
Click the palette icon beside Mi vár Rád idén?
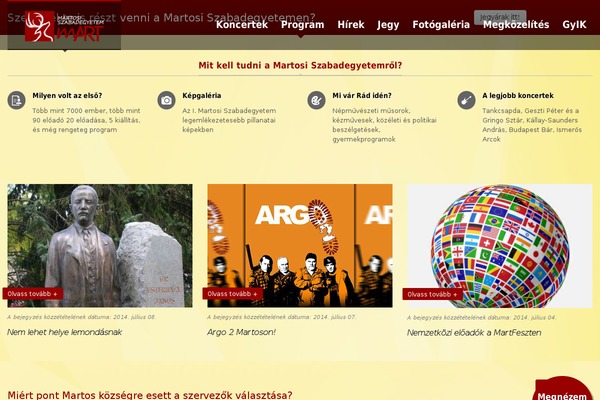(x=316, y=100)
